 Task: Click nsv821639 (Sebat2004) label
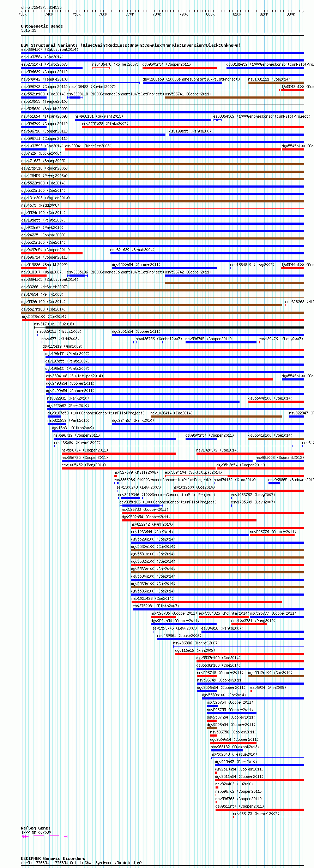click(132, 250)
